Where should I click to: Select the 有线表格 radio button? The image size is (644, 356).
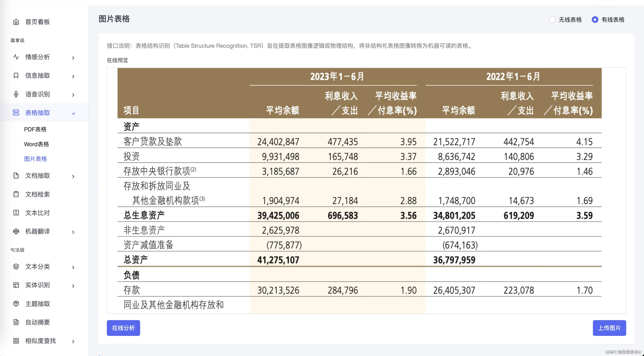(595, 19)
